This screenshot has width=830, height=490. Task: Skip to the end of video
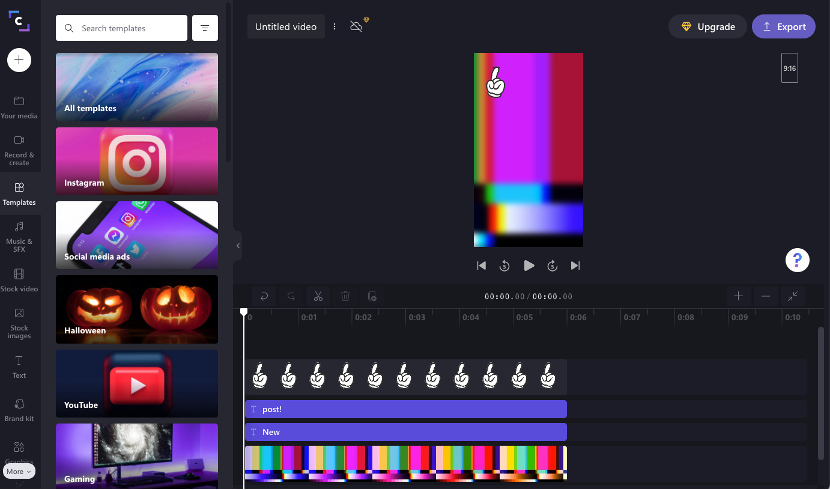pos(575,266)
